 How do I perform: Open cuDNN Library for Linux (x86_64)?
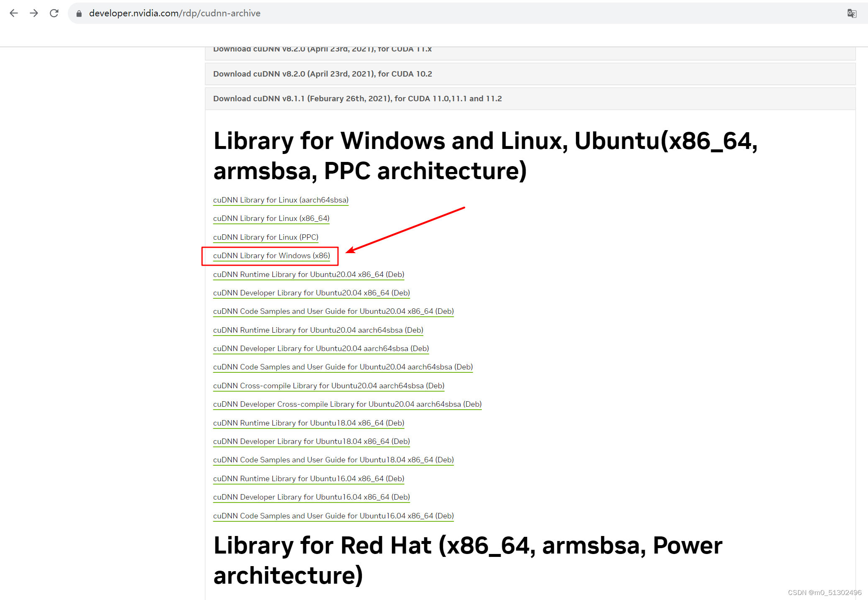click(271, 218)
